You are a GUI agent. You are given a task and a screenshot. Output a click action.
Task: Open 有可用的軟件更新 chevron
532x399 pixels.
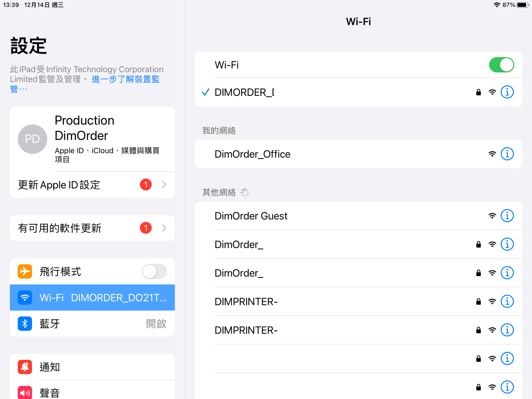pos(164,228)
